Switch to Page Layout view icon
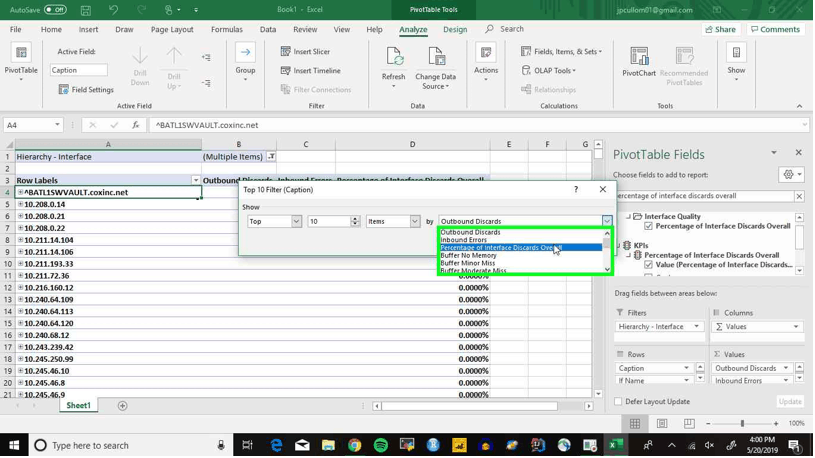The height and width of the screenshot is (458, 815). [662, 424]
